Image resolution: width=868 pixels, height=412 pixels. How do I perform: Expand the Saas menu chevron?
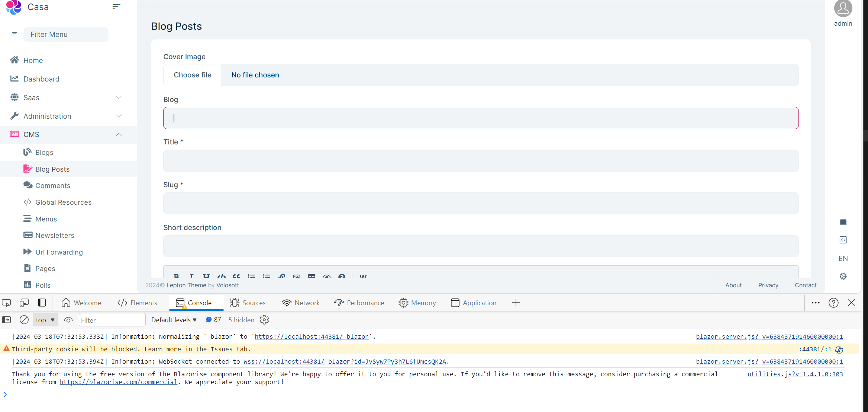click(119, 98)
